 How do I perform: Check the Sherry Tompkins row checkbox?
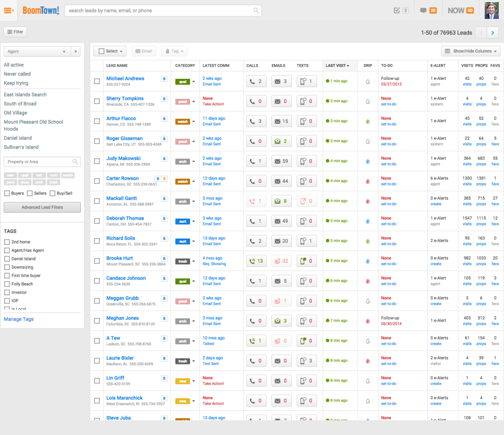click(97, 101)
